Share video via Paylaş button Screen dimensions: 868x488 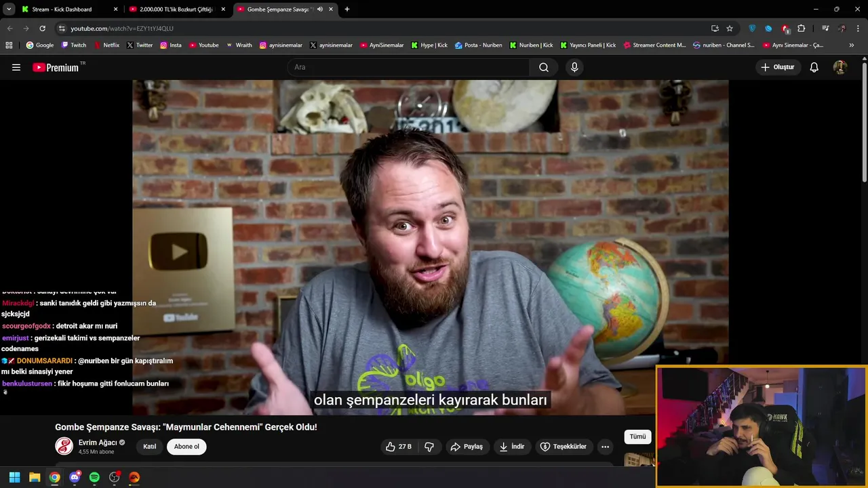(467, 447)
